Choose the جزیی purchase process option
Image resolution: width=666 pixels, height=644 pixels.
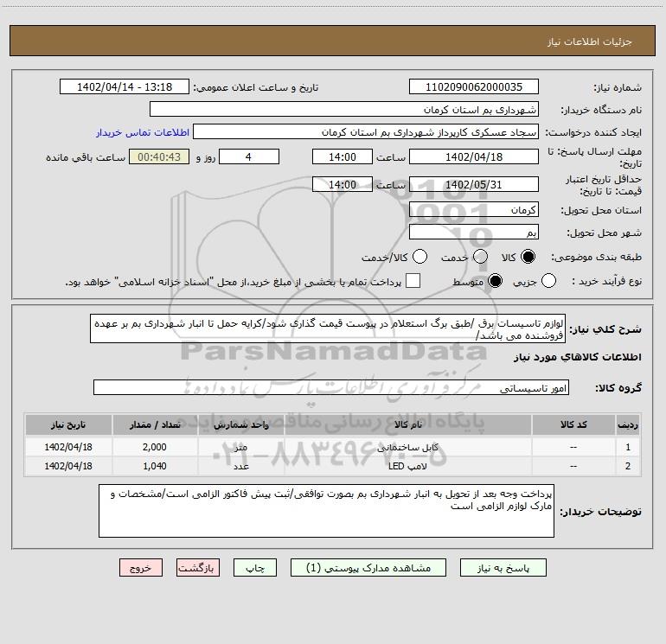point(548,281)
